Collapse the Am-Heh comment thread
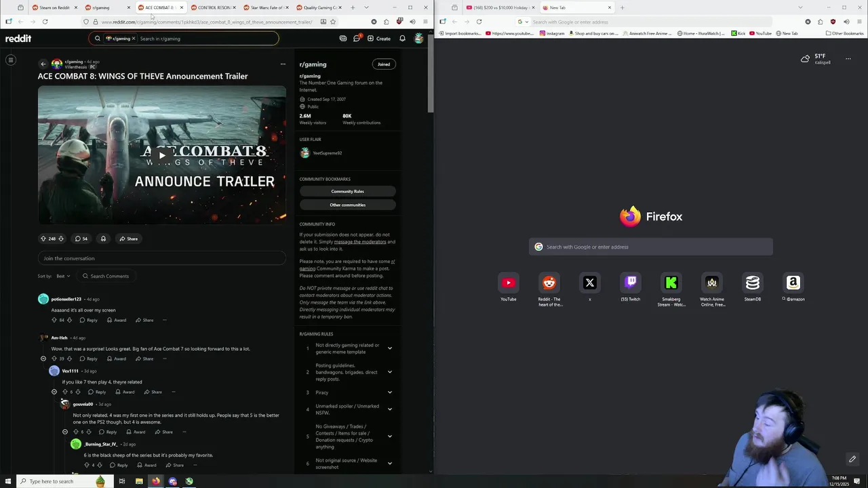 (x=43, y=359)
